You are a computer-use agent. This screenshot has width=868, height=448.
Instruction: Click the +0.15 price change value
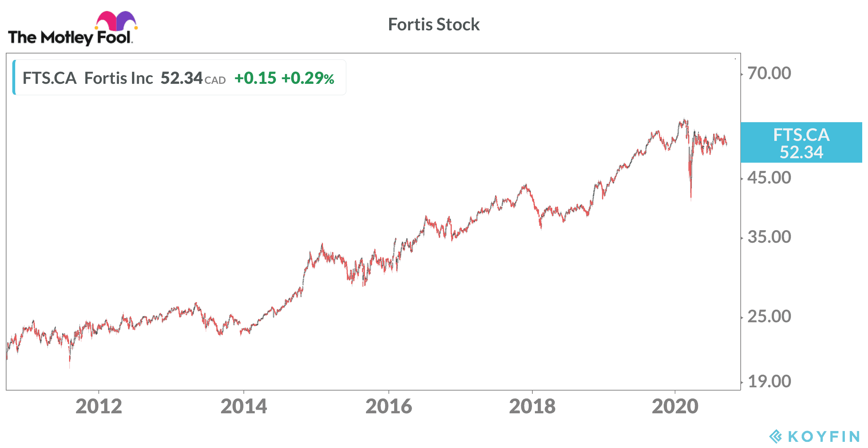coord(255,78)
